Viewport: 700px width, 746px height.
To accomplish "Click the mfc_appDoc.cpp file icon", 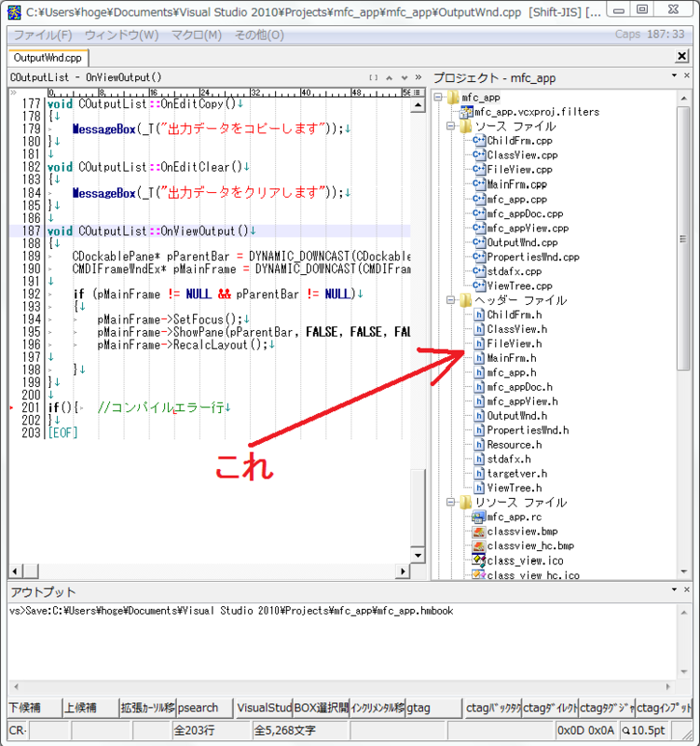I will click(479, 214).
